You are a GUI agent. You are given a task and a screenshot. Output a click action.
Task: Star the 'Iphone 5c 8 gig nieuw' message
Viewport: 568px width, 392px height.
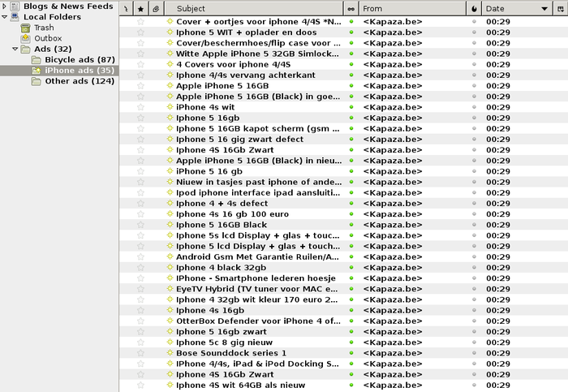[140, 342]
